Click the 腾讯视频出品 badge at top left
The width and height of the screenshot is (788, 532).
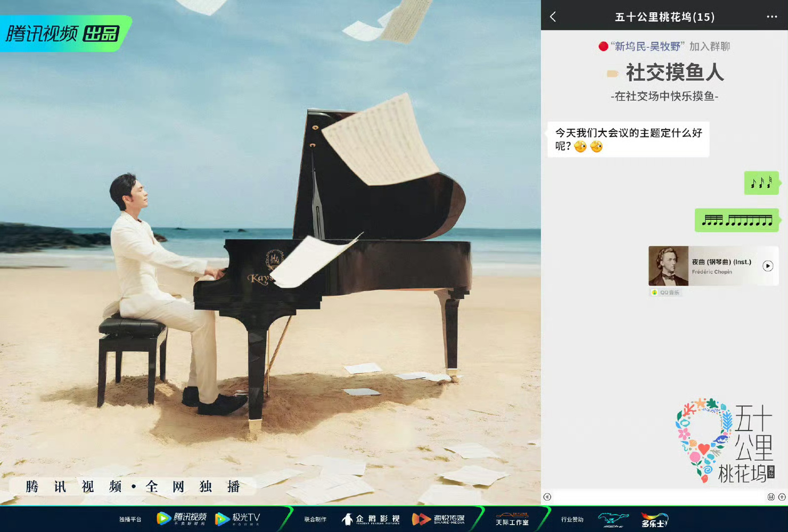point(63,34)
